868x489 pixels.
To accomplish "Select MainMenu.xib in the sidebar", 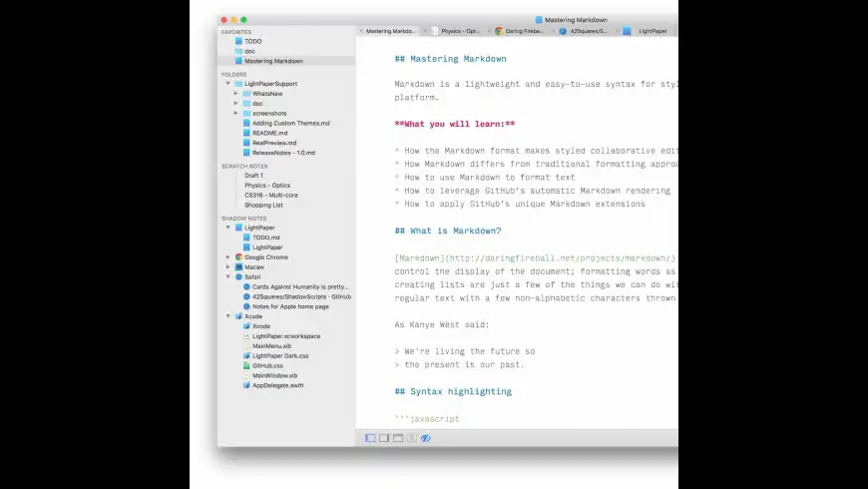I will tap(271, 346).
